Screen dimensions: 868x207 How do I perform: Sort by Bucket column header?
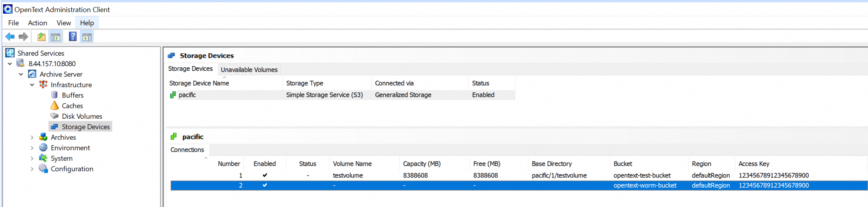pos(649,164)
